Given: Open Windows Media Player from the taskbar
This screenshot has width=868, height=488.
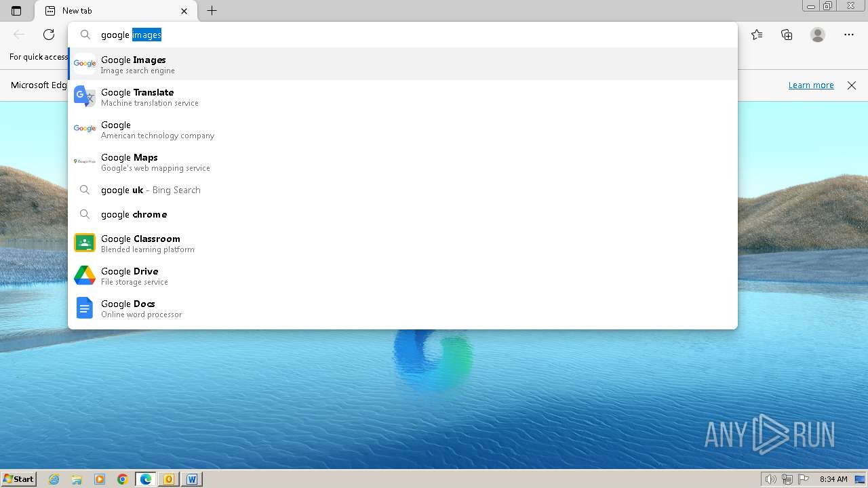Looking at the screenshot, I should click(x=100, y=479).
